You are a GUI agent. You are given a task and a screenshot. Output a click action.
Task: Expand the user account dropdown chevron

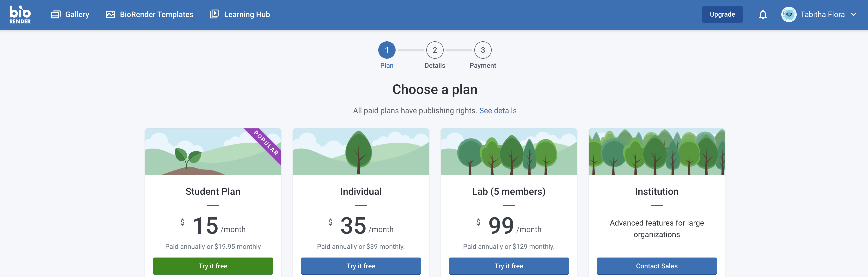[x=854, y=14]
